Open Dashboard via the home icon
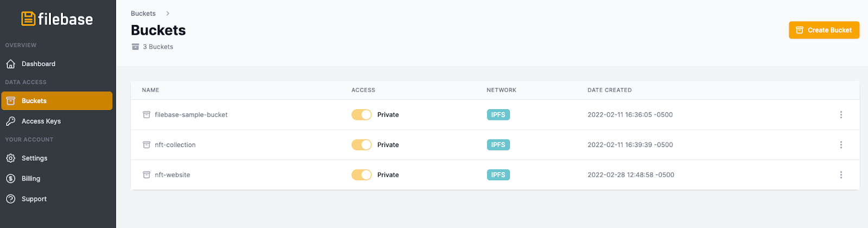The image size is (868, 228). 10,64
